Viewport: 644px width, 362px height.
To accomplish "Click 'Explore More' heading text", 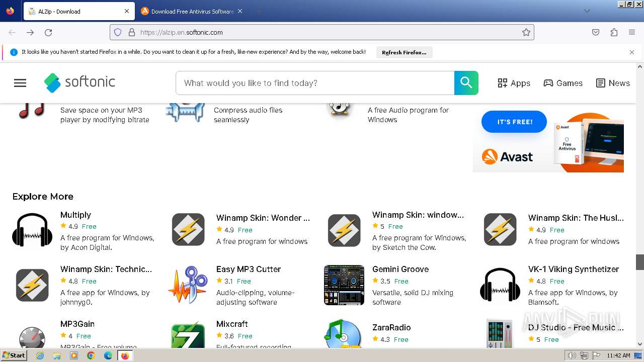I will point(43,197).
